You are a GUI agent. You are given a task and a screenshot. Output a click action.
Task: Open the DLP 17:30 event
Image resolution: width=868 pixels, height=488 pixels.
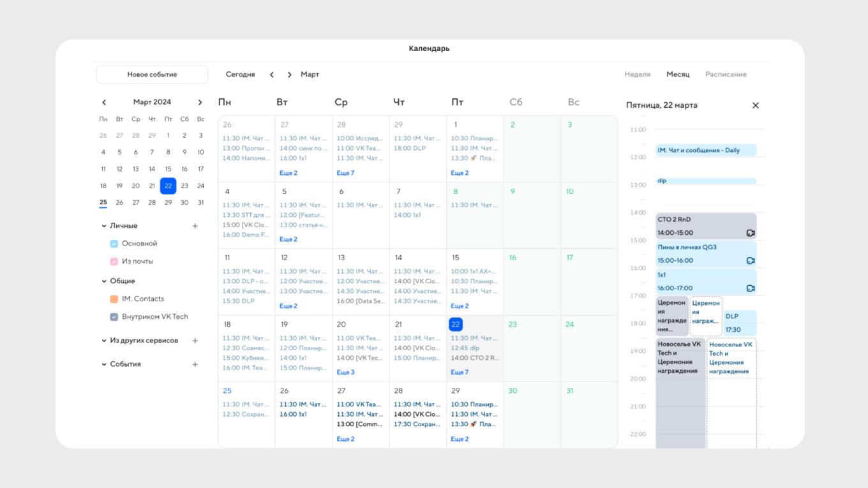(x=740, y=323)
